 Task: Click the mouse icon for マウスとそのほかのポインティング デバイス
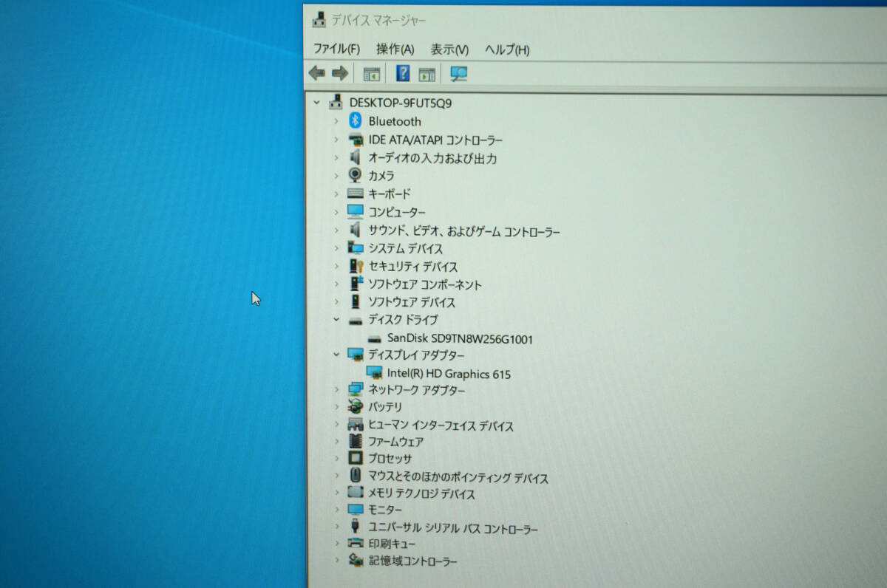click(x=355, y=476)
